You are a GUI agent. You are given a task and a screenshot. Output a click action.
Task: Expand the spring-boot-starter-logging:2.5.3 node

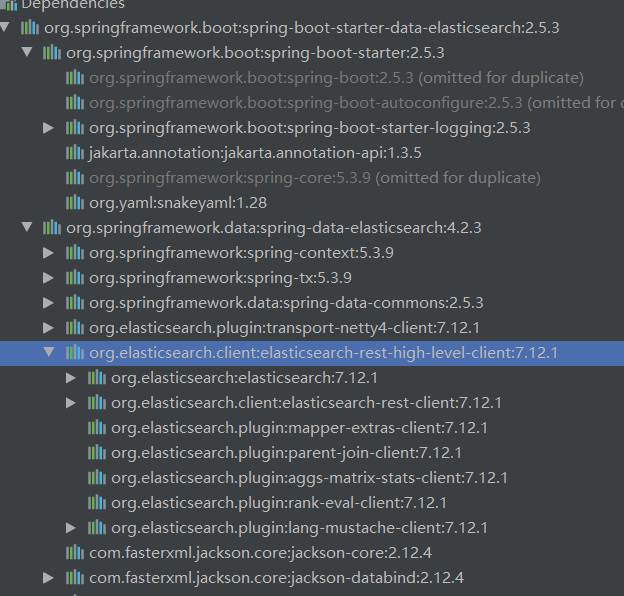coord(48,128)
